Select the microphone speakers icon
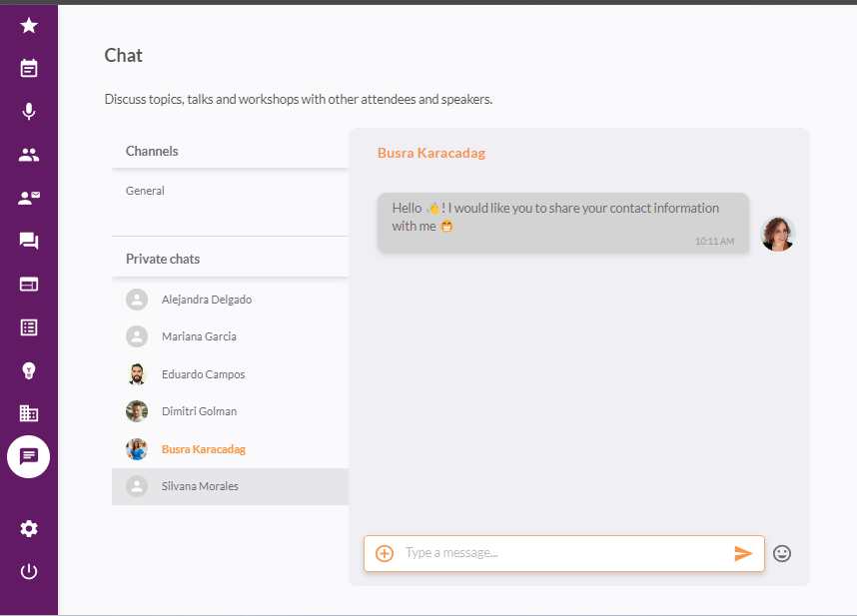 29,111
